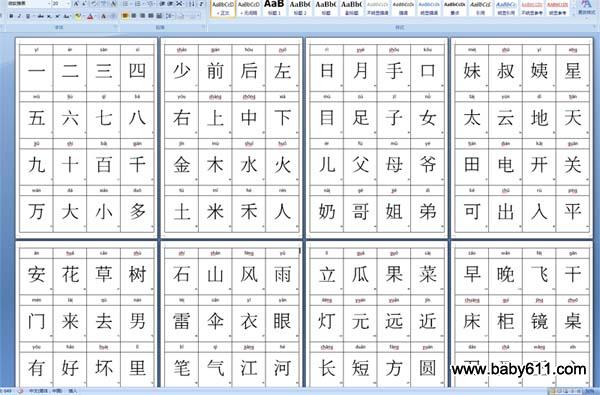Apply the yellow text highlight color
Image resolution: width=600 pixels, height=395 pixels.
point(78,16)
